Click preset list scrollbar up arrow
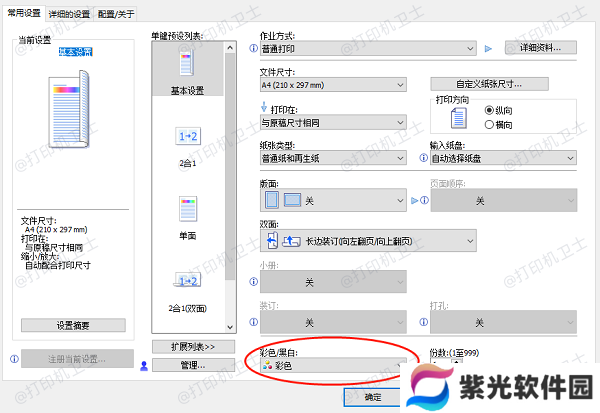The height and width of the screenshot is (413, 600). point(230,48)
